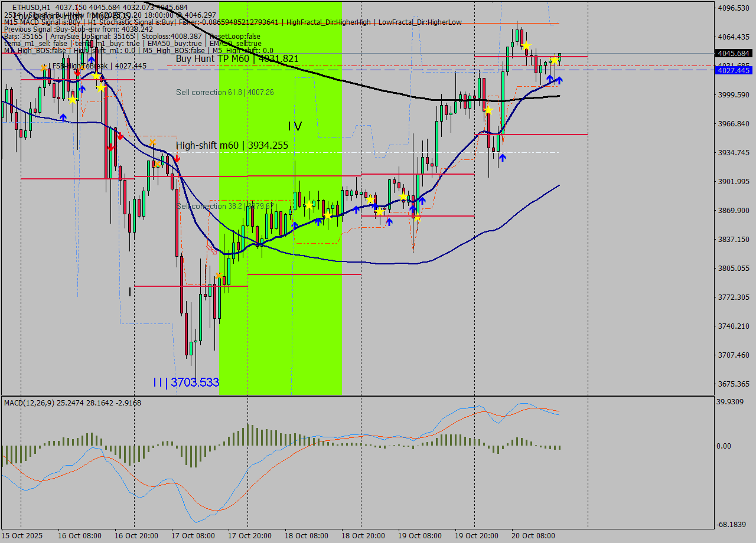Click the blue 4027.445 price tag on axis
The height and width of the screenshot is (543, 756).
pos(732,70)
